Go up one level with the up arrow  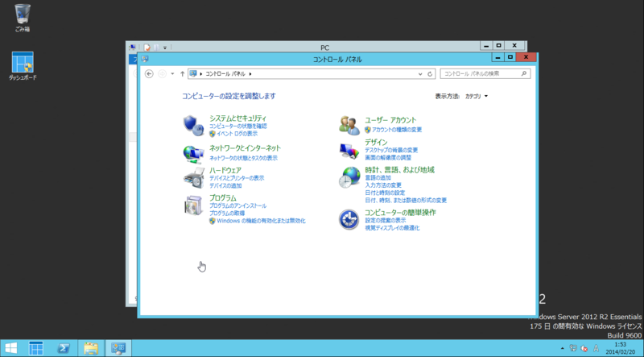[183, 73]
